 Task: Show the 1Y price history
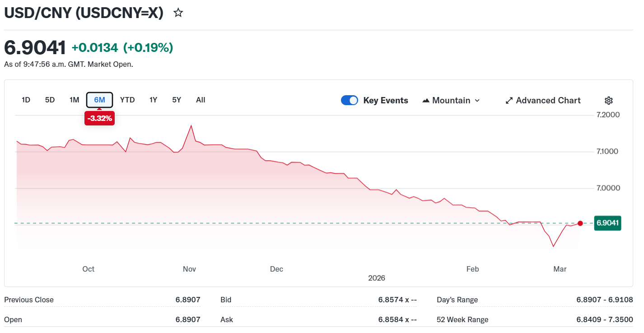(153, 100)
